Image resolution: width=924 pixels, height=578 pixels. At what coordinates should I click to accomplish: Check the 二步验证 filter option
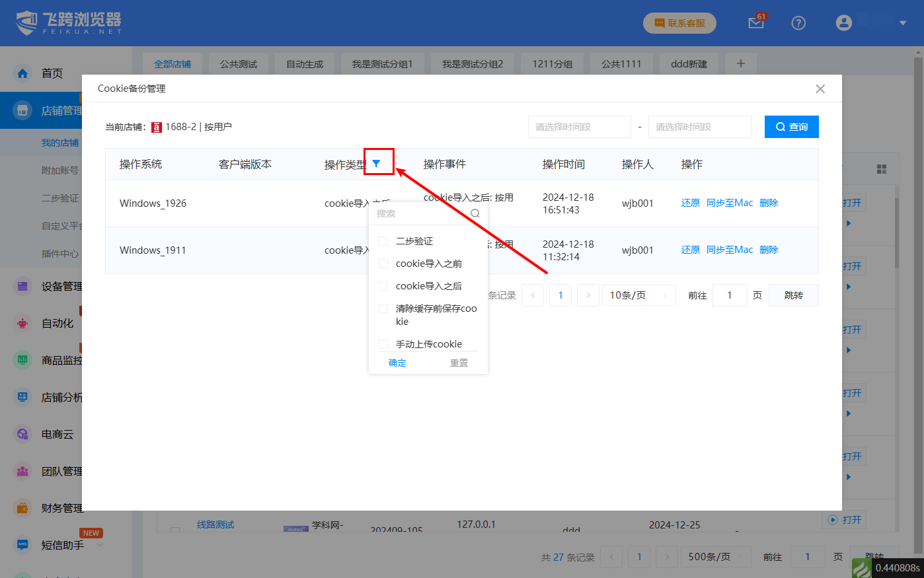point(383,242)
